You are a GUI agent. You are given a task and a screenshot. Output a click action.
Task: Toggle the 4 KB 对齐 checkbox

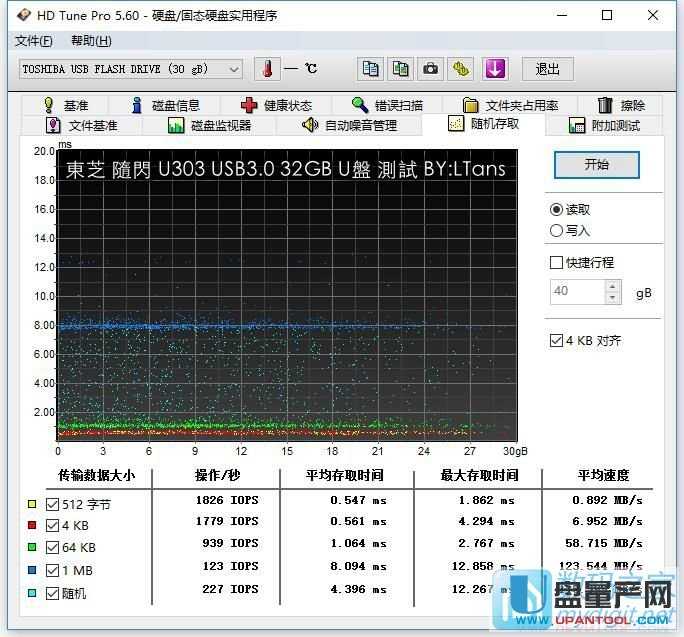pos(557,340)
